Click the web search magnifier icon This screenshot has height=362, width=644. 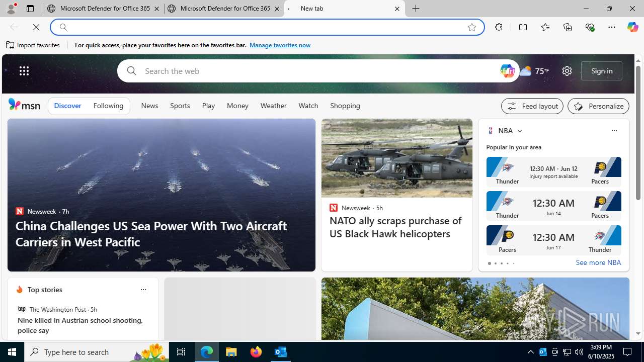(x=131, y=71)
